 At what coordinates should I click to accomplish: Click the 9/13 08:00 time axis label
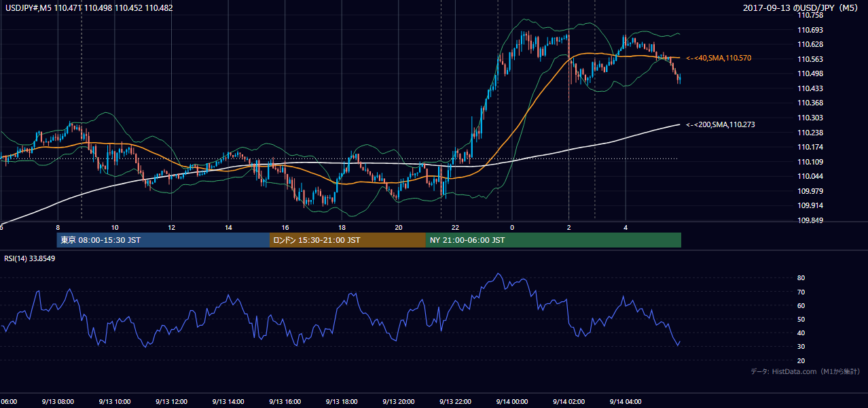57,401
